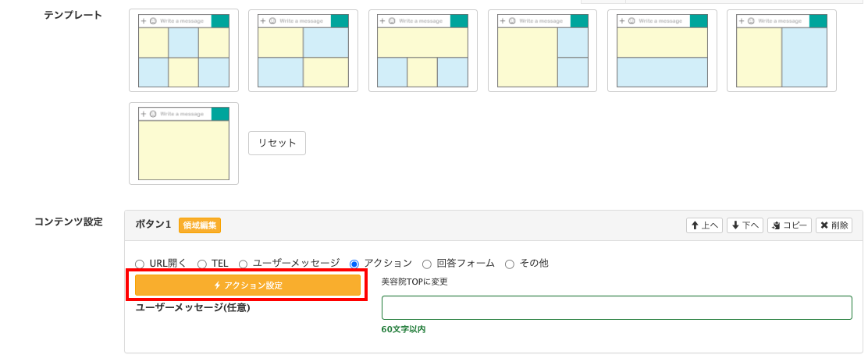Select the two side-by-side columns template
Viewport: 868px width, 358px height.
[x=781, y=51]
